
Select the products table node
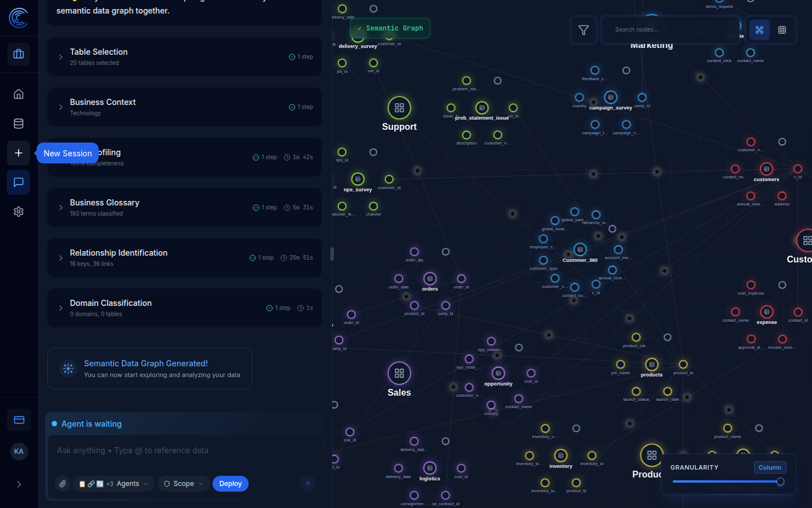652,365
